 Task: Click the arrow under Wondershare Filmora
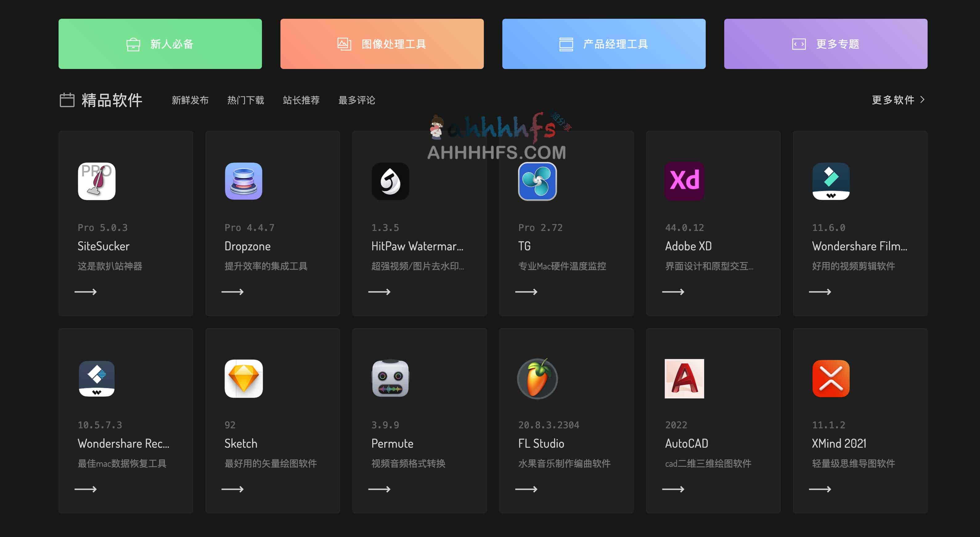(820, 292)
